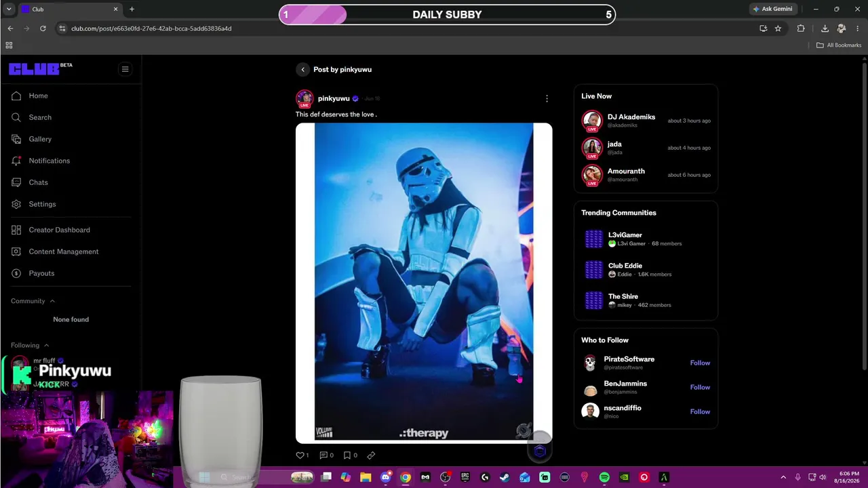The image size is (868, 488).
Task: Open Chats in the sidebar
Action: 38,182
